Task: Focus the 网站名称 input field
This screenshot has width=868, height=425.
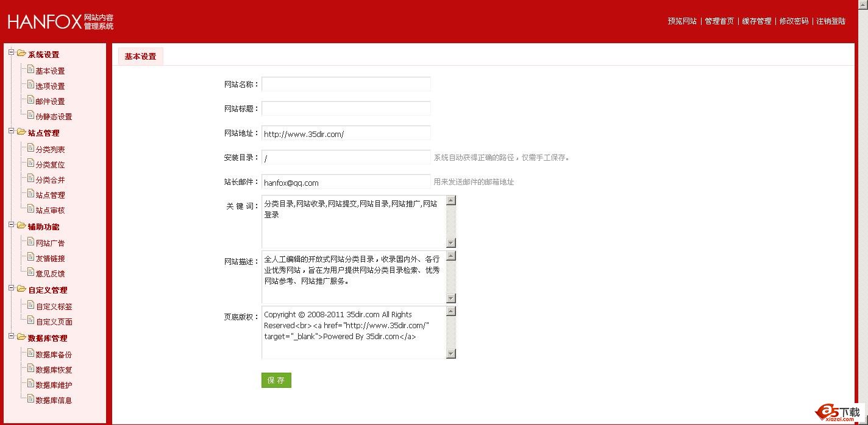Action: click(x=346, y=84)
